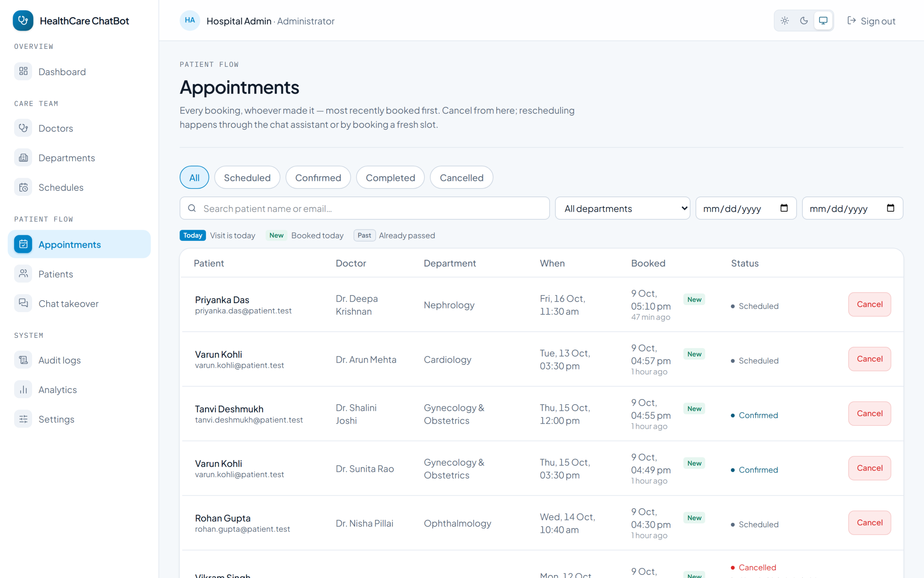924x578 pixels.
Task: Click the Dr. Nisha Pillai cell
Action: click(x=364, y=523)
